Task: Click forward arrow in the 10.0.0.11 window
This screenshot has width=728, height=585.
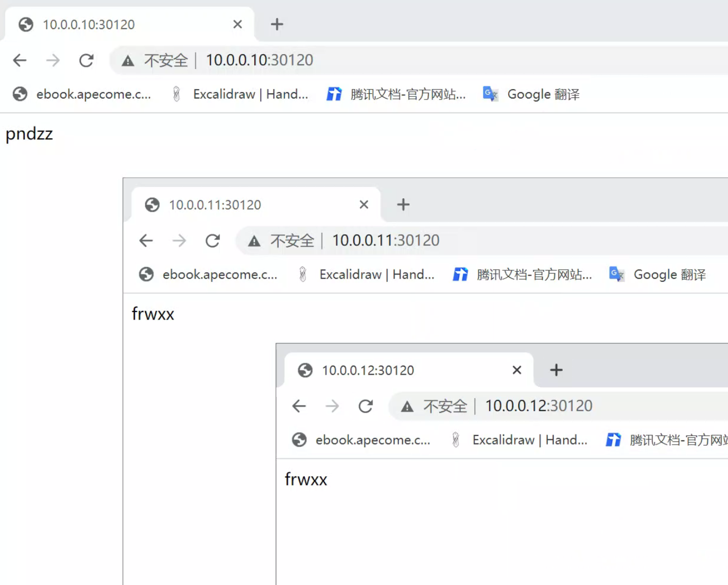Action: 180,241
